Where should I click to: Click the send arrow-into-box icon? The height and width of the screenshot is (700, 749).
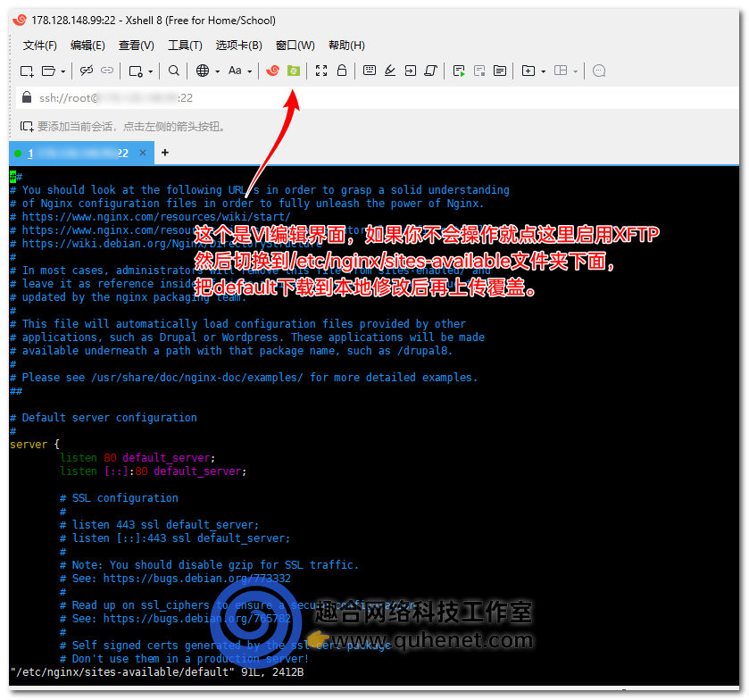point(411,71)
